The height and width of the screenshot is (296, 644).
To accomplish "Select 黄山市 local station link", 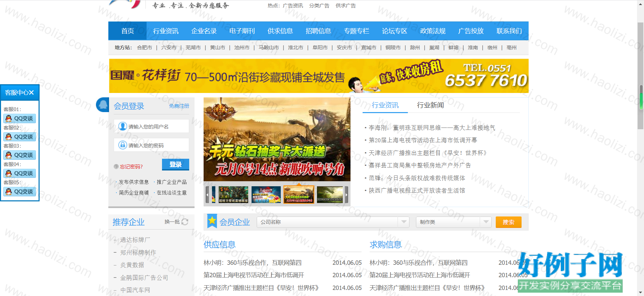I will coord(218,48).
